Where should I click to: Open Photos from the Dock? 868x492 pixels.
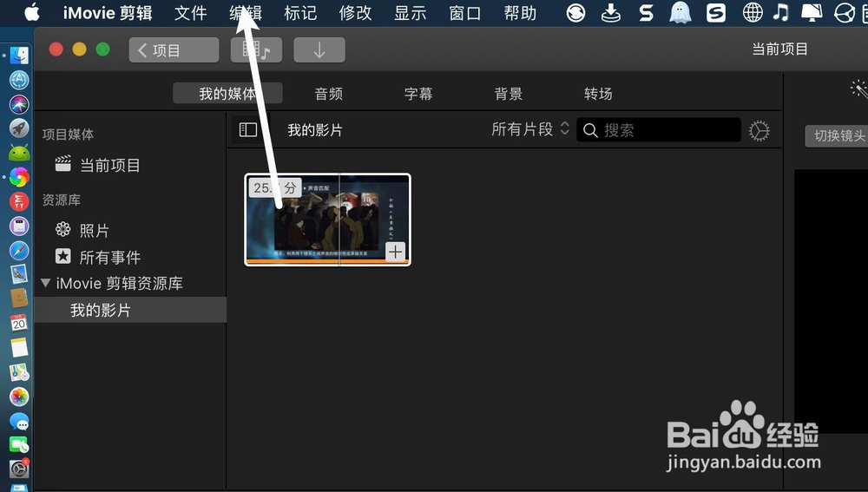tap(19, 397)
